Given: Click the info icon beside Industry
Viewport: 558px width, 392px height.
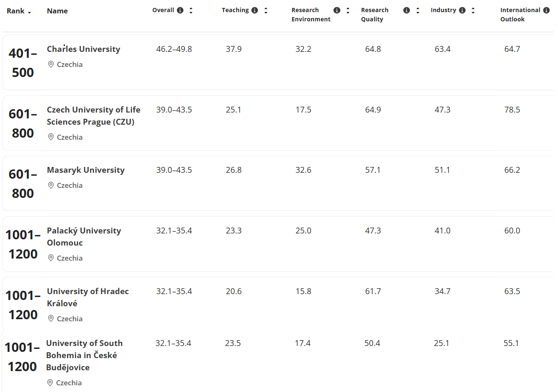Looking at the screenshot, I should coord(461,10).
